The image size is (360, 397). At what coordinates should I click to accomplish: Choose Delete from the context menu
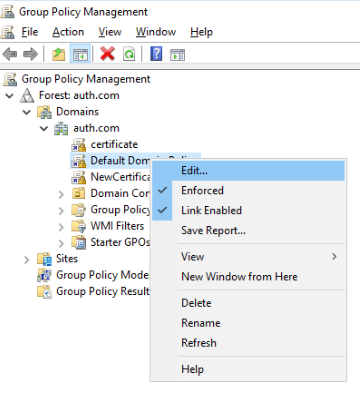pyautogui.click(x=248, y=303)
